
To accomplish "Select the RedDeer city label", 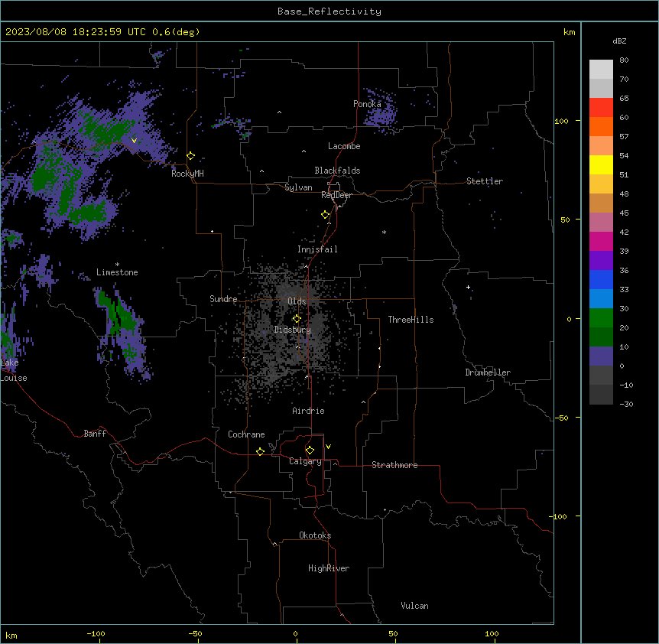I will (x=336, y=195).
